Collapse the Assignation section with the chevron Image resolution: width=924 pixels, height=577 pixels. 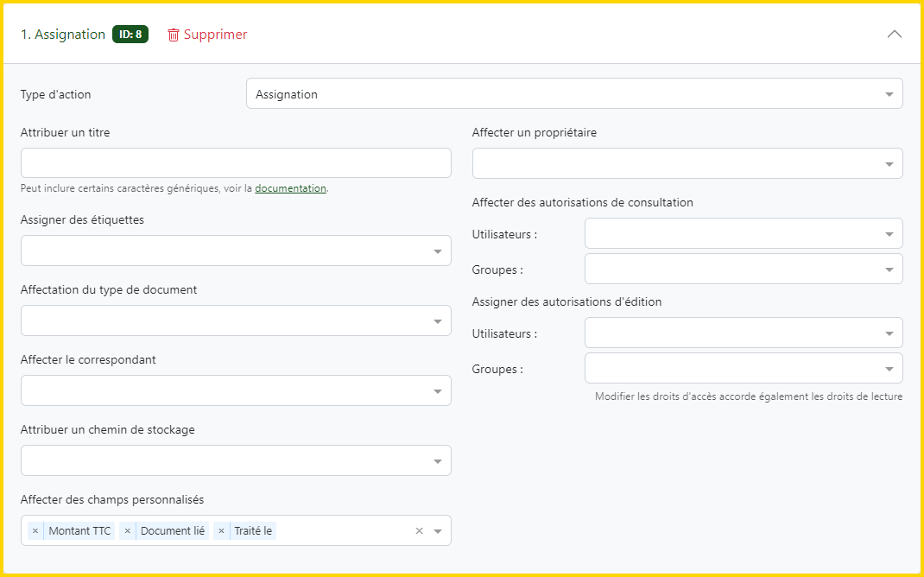(x=895, y=35)
